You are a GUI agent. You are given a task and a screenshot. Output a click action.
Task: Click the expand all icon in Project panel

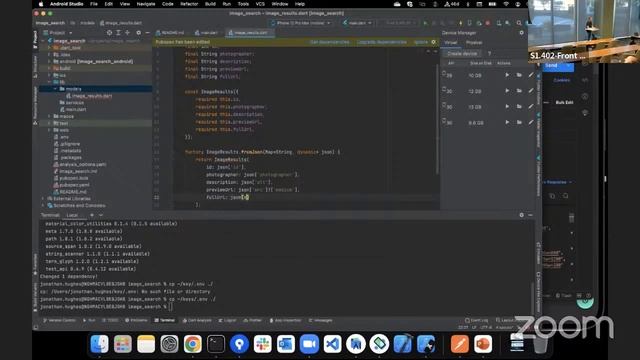[118, 33]
